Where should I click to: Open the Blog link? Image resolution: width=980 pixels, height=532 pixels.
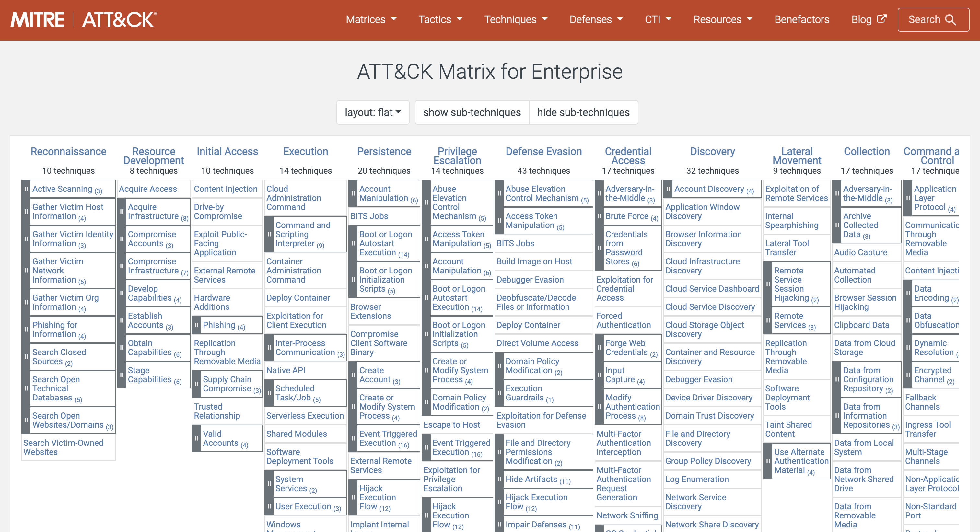coord(869,20)
